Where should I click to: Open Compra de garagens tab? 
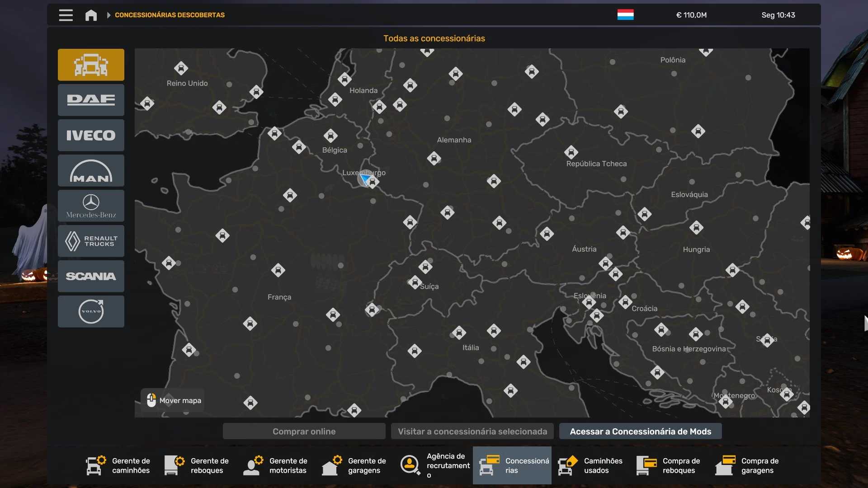click(x=748, y=465)
